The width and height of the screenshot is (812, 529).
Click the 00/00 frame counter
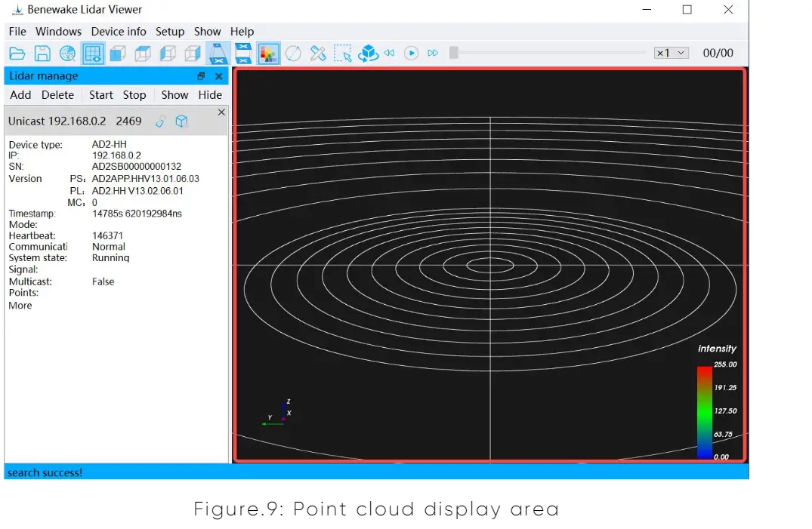[x=718, y=53]
